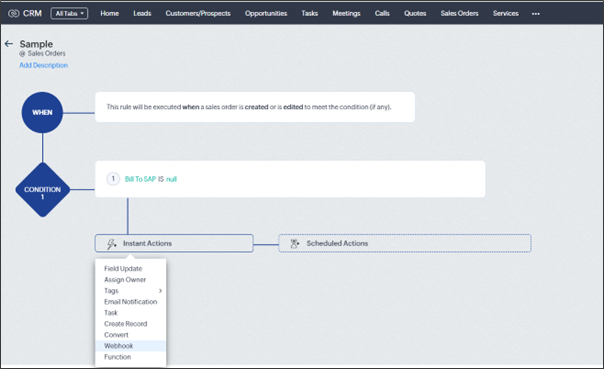Image resolution: width=604 pixels, height=369 pixels.
Task: Click the WHEN circle node
Action: pos(42,112)
